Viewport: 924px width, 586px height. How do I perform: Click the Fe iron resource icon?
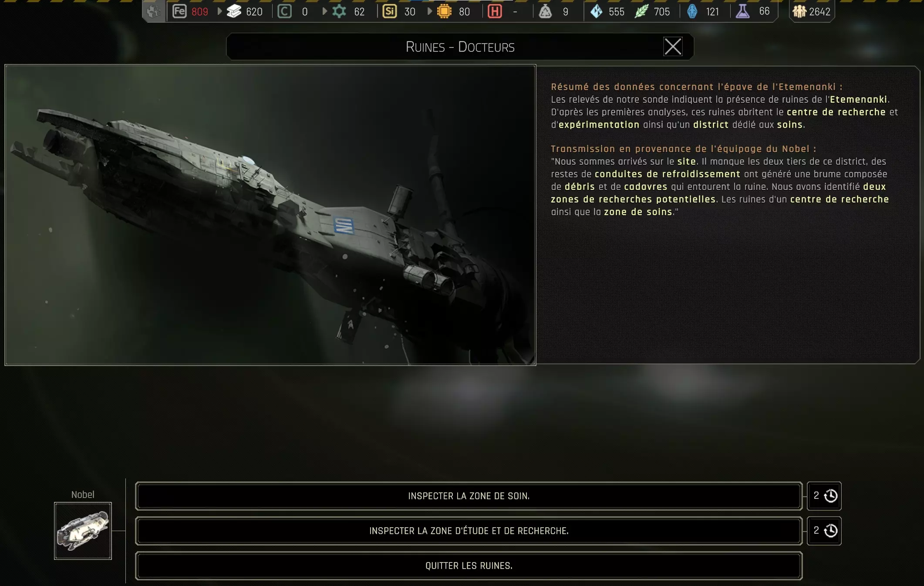pyautogui.click(x=179, y=11)
